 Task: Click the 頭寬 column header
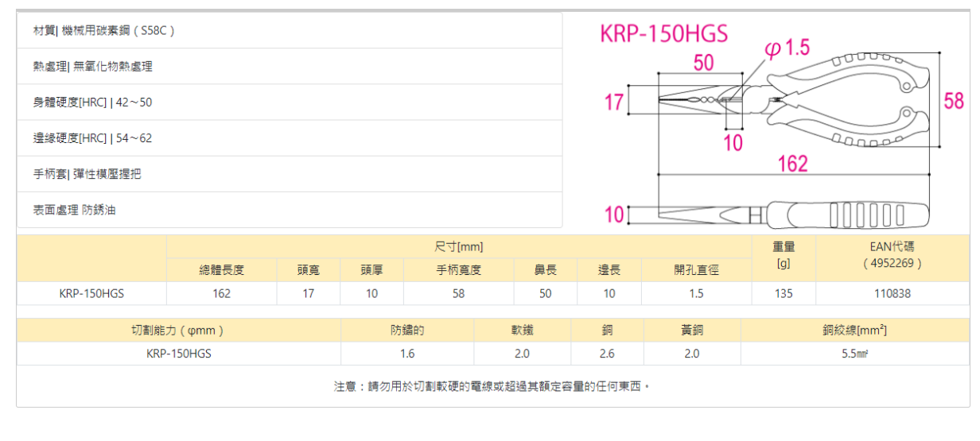[x=309, y=270]
